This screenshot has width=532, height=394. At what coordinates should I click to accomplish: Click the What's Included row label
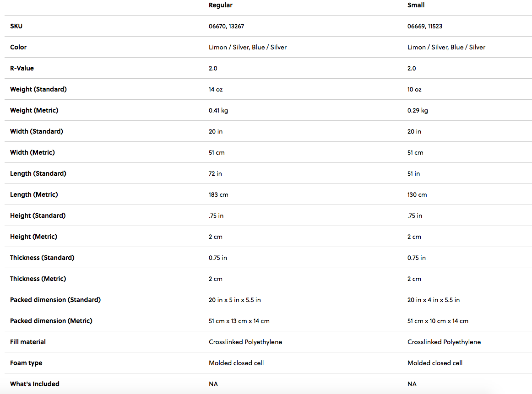click(35, 384)
